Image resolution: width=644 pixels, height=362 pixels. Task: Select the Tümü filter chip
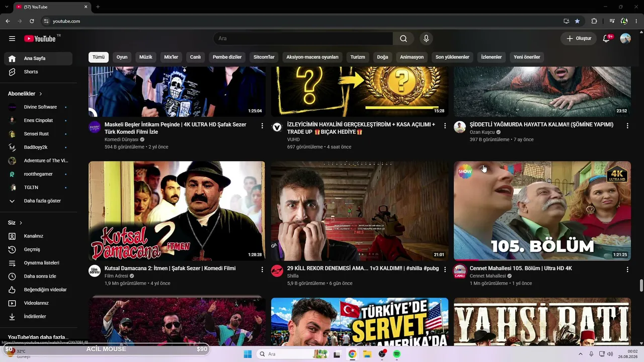[99, 57]
